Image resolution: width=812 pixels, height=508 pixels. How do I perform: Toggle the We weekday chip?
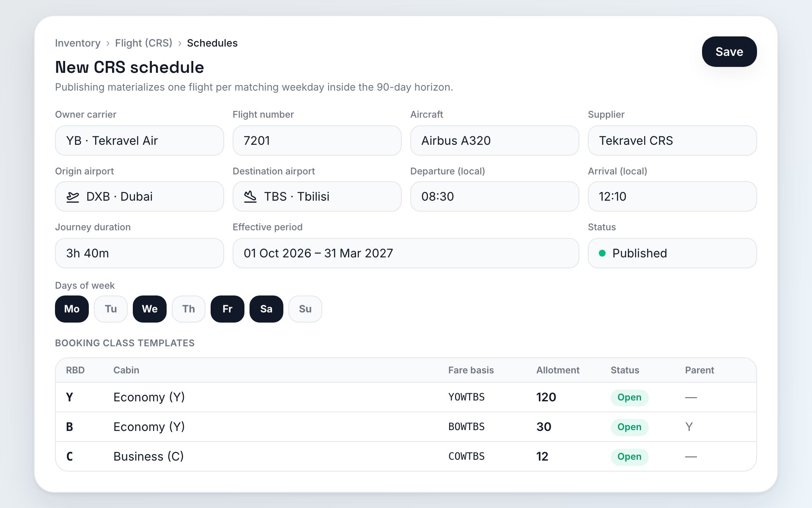pyautogui.click(x=150, y=309)
